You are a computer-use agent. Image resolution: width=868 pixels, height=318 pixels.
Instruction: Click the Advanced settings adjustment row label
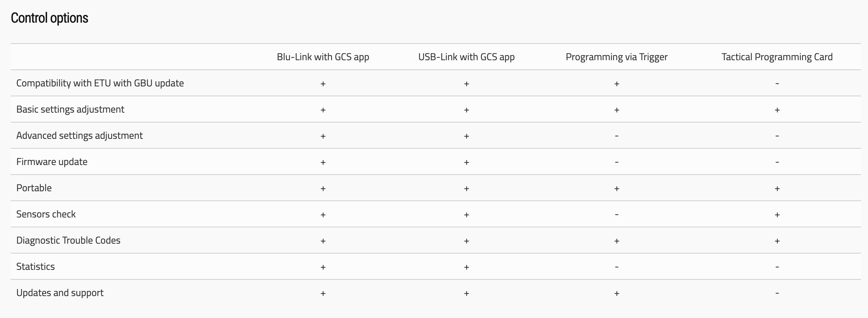79,136
